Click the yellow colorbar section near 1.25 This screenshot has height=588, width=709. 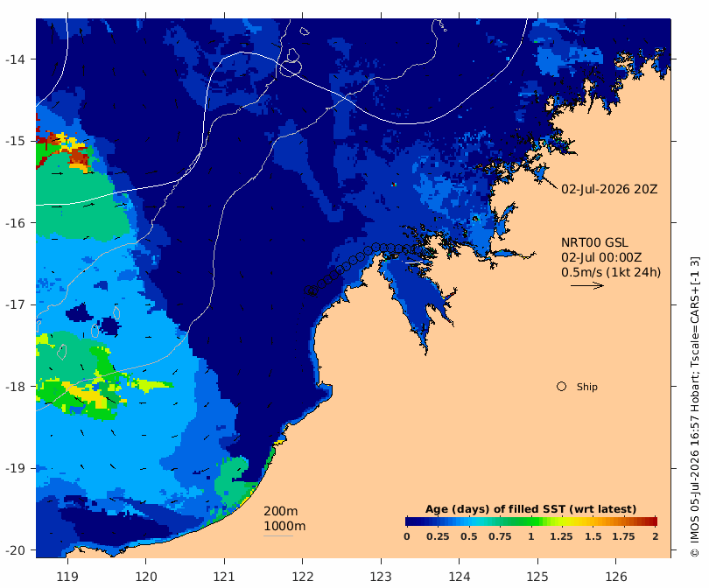562,521
